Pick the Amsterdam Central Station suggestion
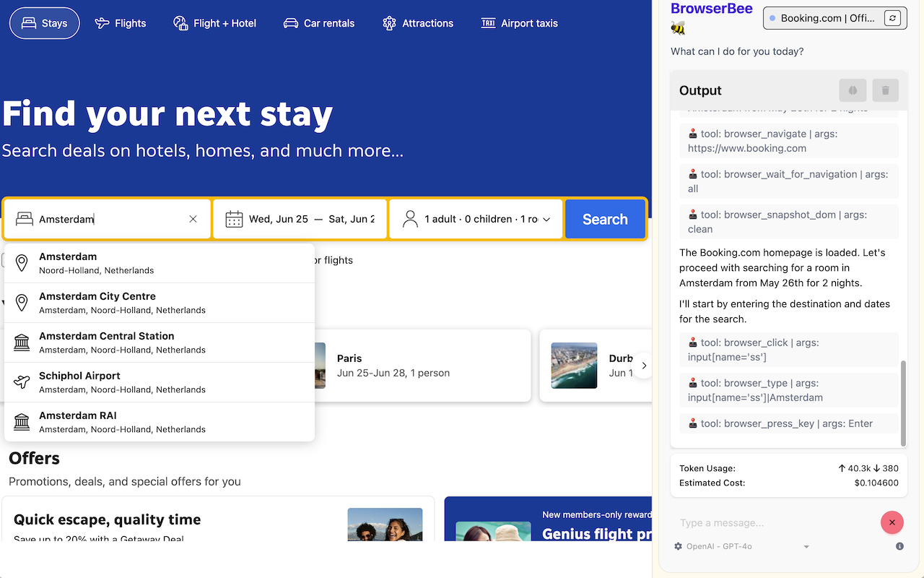 (160, 342)
